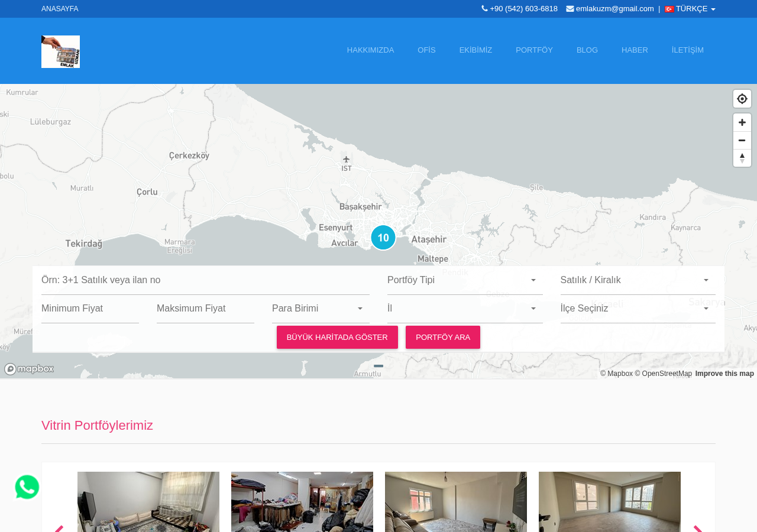Click the phone icon in top bar
757x532 pixels.
coord(485,8)
